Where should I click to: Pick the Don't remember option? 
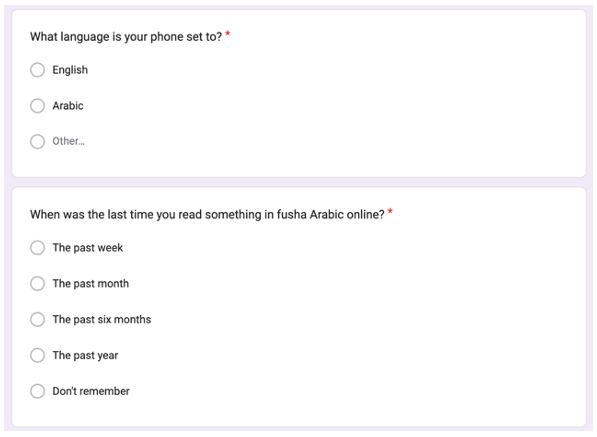(x=37, y=391)
